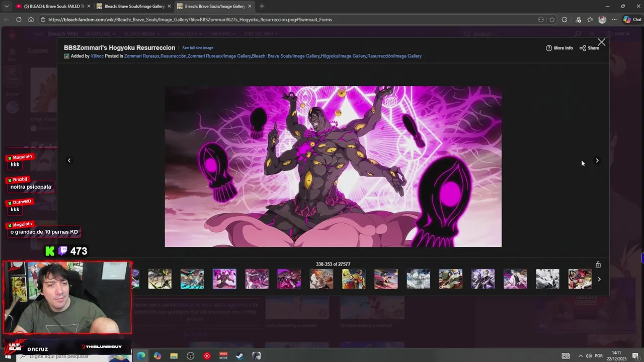Open the Zommari Rureaux category link
The image size is (644, 362).
pyautogui.click(x=141, y=56)
